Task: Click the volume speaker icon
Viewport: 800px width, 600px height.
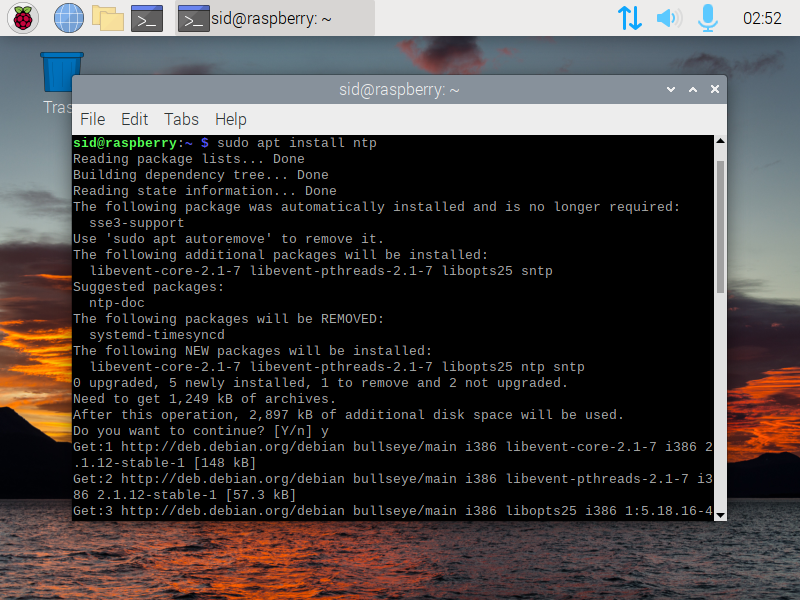Action: pos(669,18)
